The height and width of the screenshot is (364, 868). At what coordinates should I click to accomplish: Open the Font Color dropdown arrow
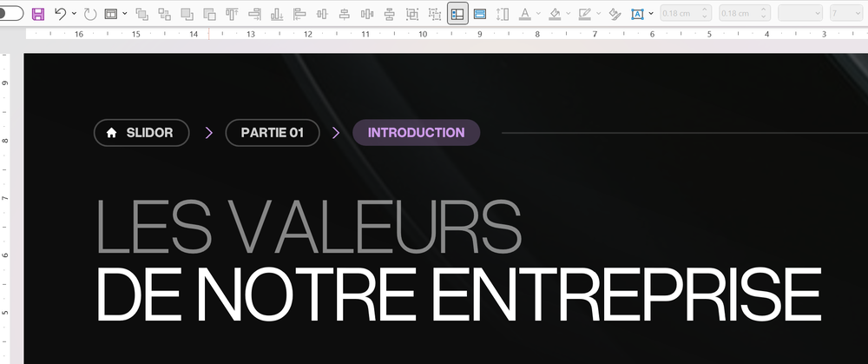(x=538, y=14)
